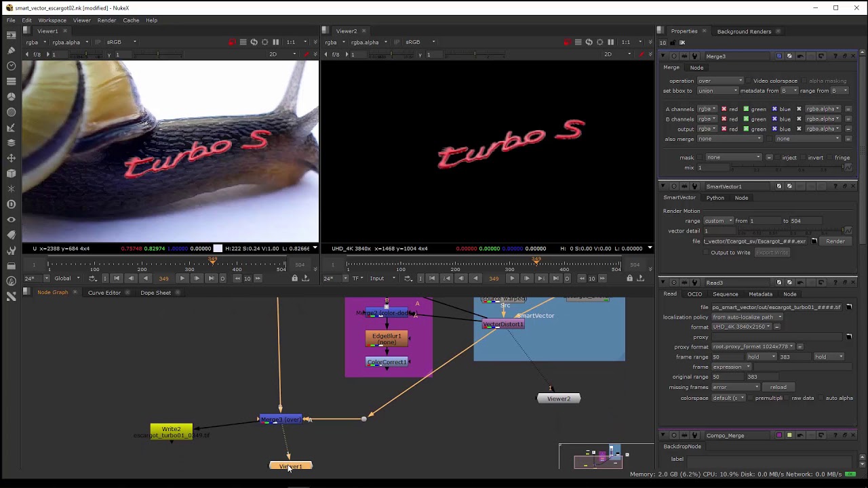The height and width of the screenshot is (488, 868).
Task: Open Viewer1 sRGB colorspace dropdown
Action: (121, 42)
